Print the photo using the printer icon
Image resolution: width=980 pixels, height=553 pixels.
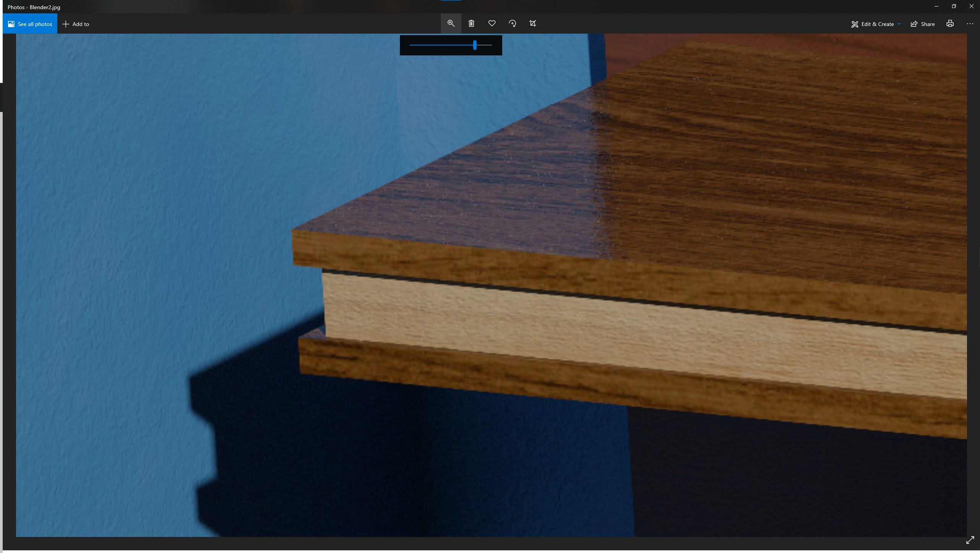click(x=949, y=23)
